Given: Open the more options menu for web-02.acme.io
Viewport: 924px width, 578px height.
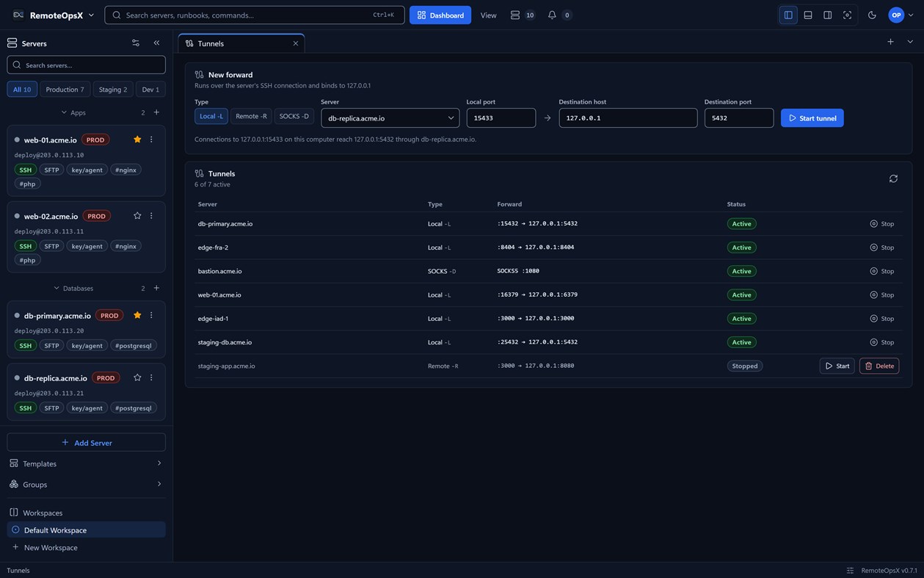Looking at the screenshot, I should (151, 216).
